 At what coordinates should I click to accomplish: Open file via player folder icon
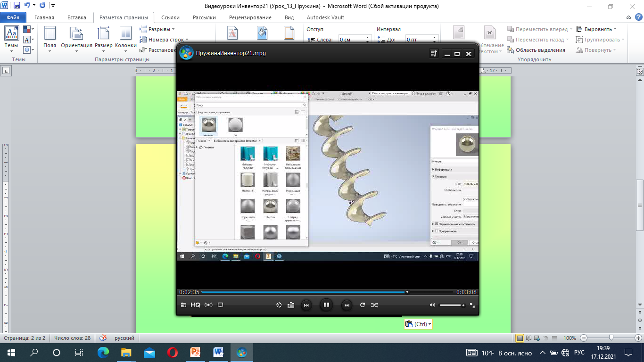click(183, 305)
